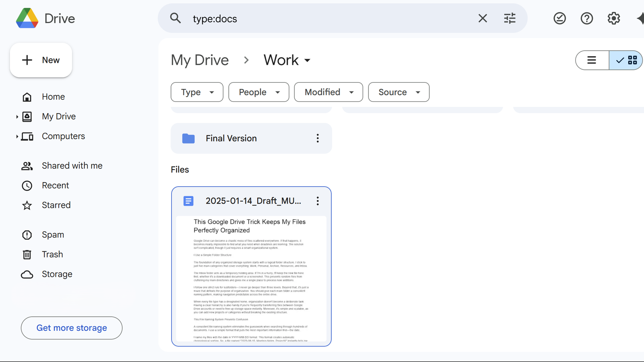Screen dimensions: 644x362
Task: Clear the search query using the X icon
Action: [482, 18]
